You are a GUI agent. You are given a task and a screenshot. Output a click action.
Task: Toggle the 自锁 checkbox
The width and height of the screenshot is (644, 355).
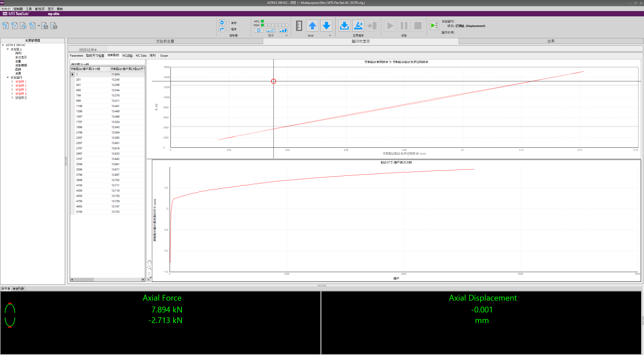[228, 23]
